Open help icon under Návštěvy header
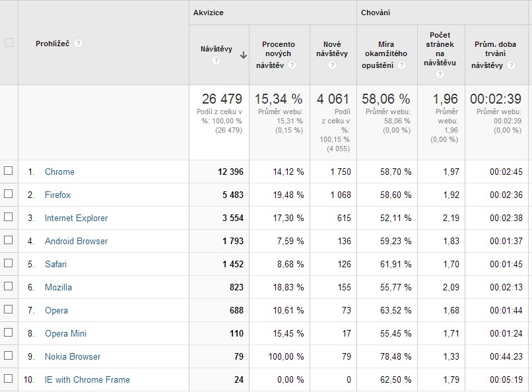532x392 pixels. point(216,61)
